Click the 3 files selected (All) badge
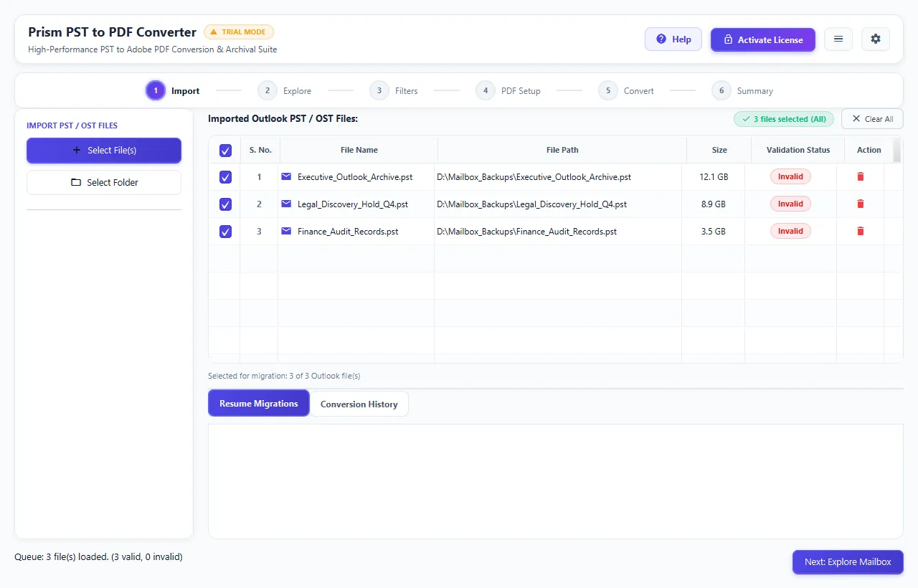The width and height of the screenshot is (918, 588). point(784,119)
